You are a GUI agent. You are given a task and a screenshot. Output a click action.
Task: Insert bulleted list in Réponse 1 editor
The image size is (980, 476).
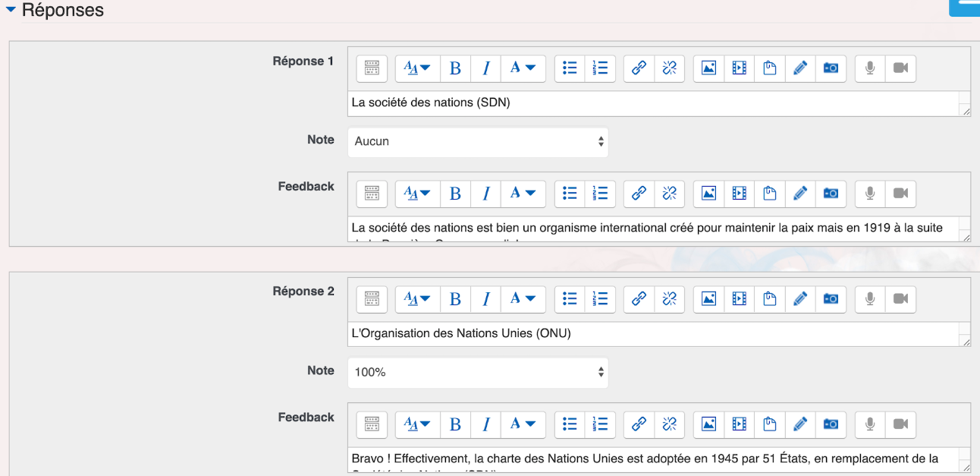(x=570, y=68)
